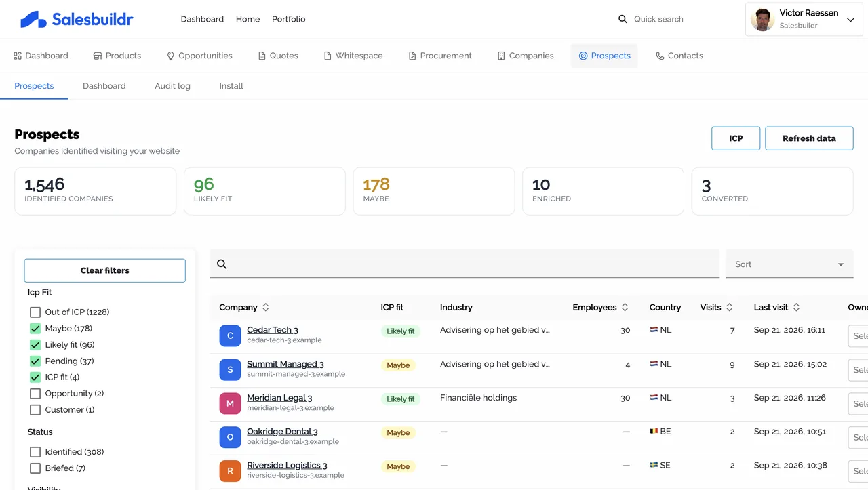Screen dimensions: 868x490
Task: Open the Cedar Tech 3 company link
Action: point(273,330)
